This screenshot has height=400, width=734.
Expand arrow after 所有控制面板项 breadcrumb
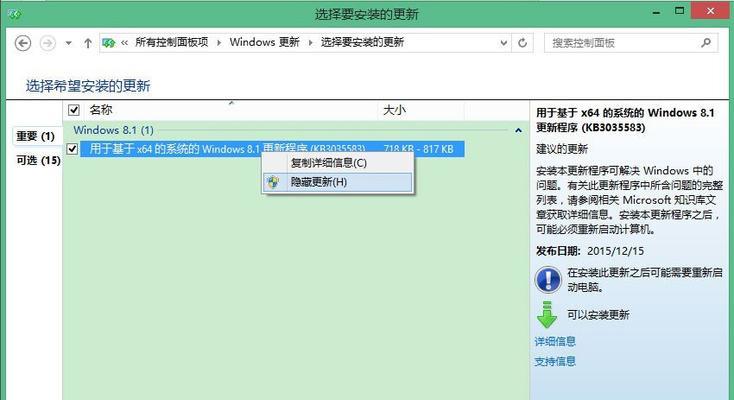coord(219,43)
